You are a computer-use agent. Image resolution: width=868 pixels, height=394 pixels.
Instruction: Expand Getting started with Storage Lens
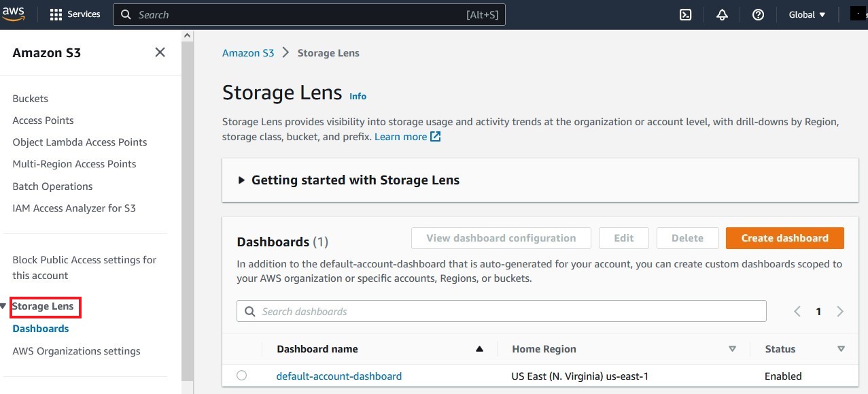241,180
